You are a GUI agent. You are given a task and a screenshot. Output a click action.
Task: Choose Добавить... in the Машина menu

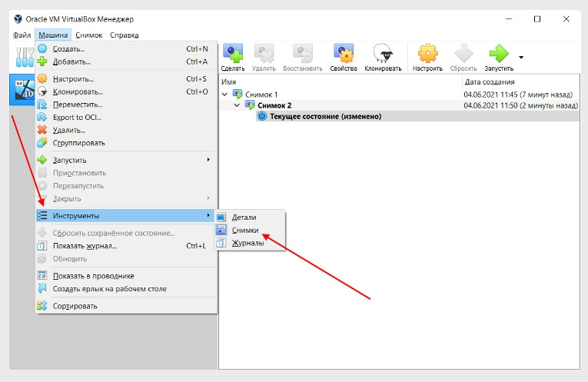click(x=126, y=61)
